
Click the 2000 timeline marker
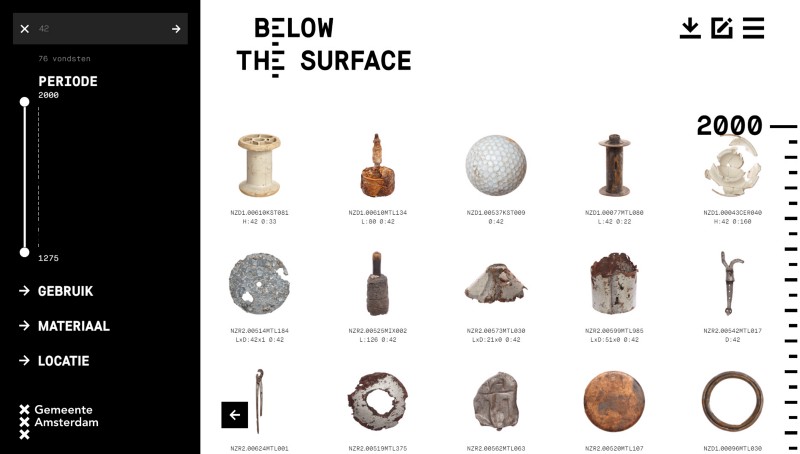click(730, 125)
